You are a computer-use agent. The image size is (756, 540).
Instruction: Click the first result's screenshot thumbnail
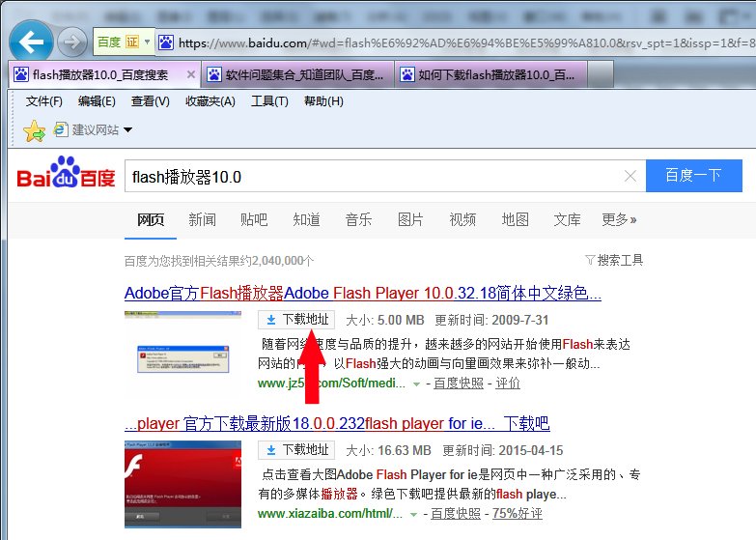[182, 353]
